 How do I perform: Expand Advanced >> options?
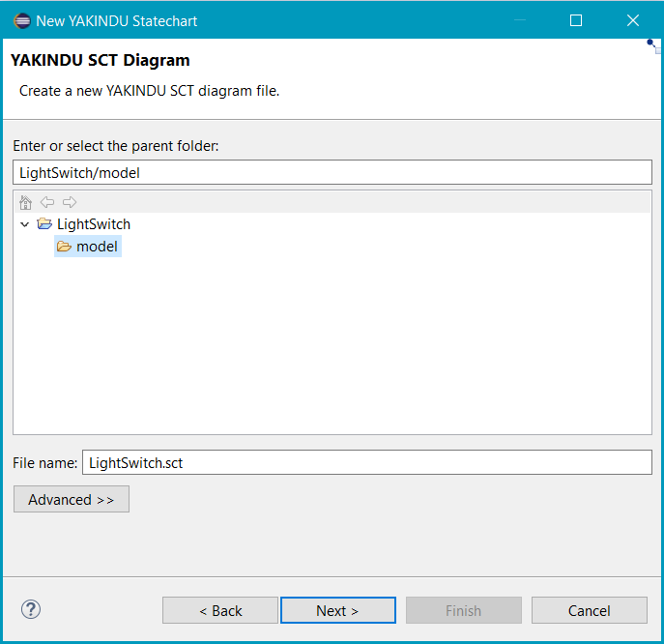pos(72,499)
